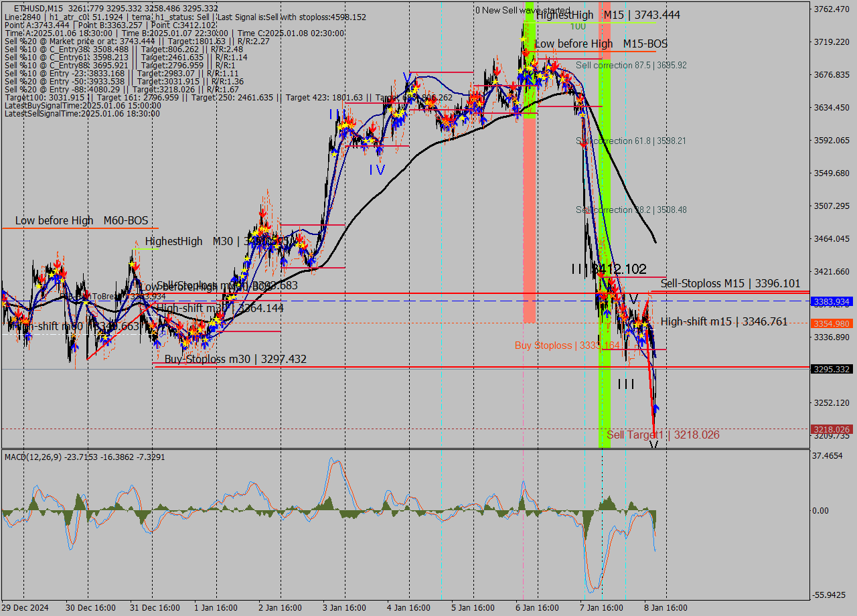857x616 pixels.
Task: Click the 3252.120 price scale value
Action: click(831, 403)
